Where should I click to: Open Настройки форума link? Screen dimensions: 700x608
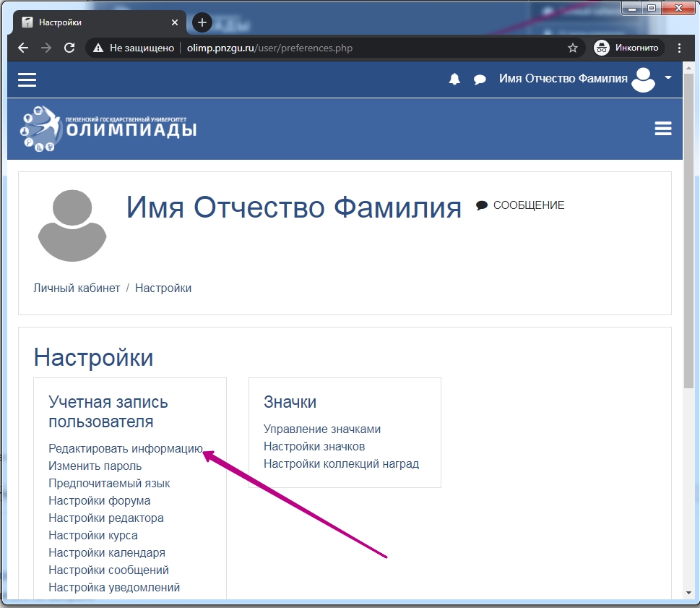[100, 501]
